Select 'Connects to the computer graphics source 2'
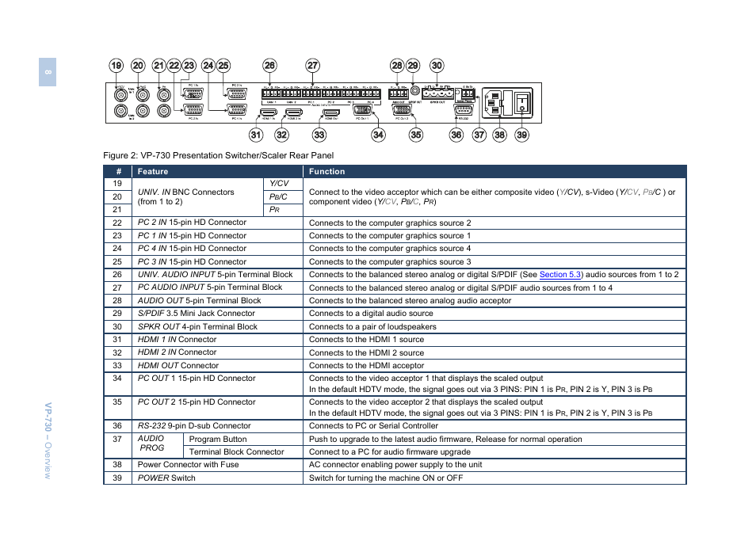The image size is (756, 533). pyautogui.click(x=390, y=223)
